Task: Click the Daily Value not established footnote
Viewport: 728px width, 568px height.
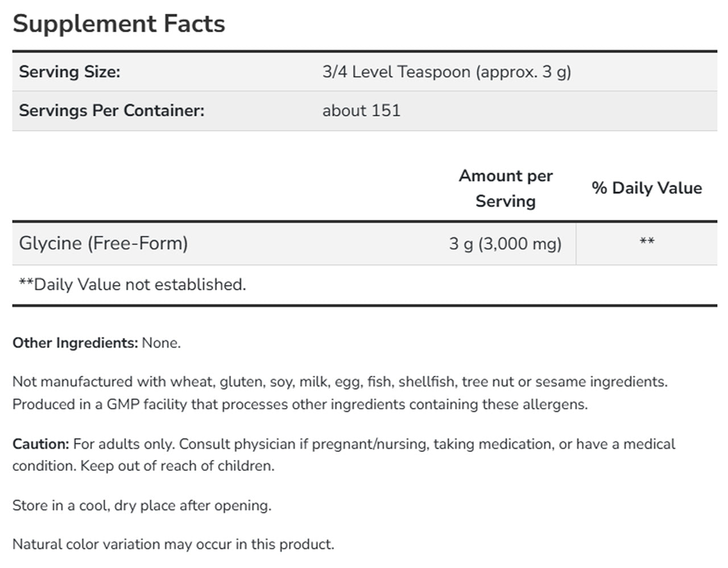Action: (x=133, y=284)
